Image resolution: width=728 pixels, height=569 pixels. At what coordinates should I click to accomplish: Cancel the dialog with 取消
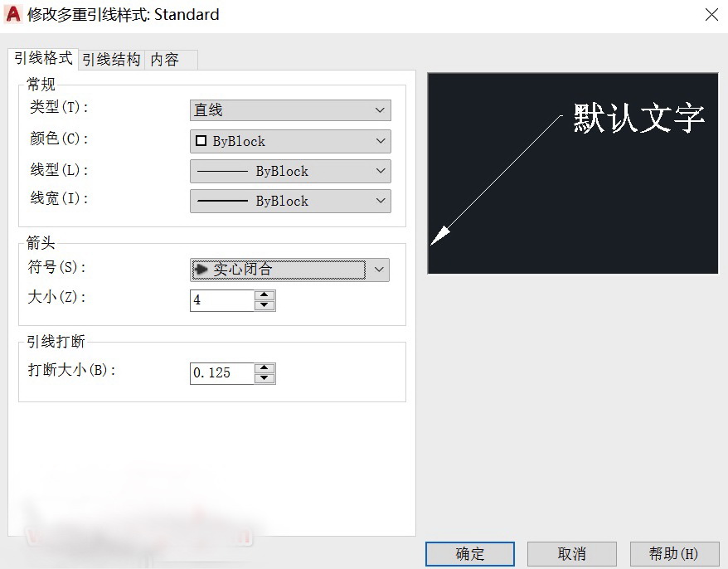tap(571, 554)
